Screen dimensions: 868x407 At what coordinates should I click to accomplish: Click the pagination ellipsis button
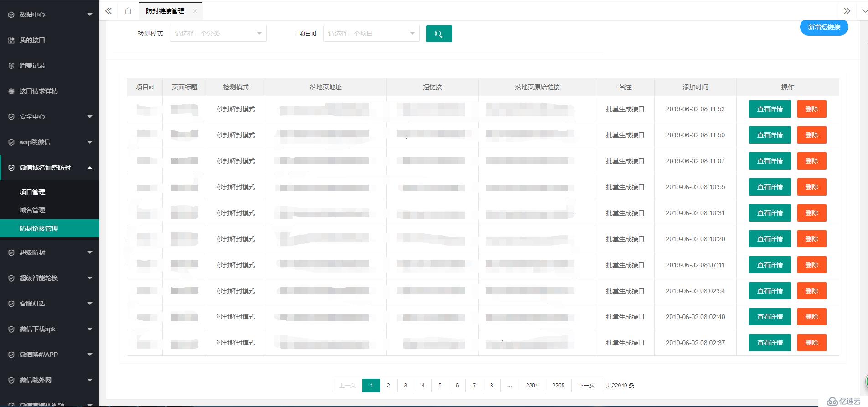pos(510,386)
